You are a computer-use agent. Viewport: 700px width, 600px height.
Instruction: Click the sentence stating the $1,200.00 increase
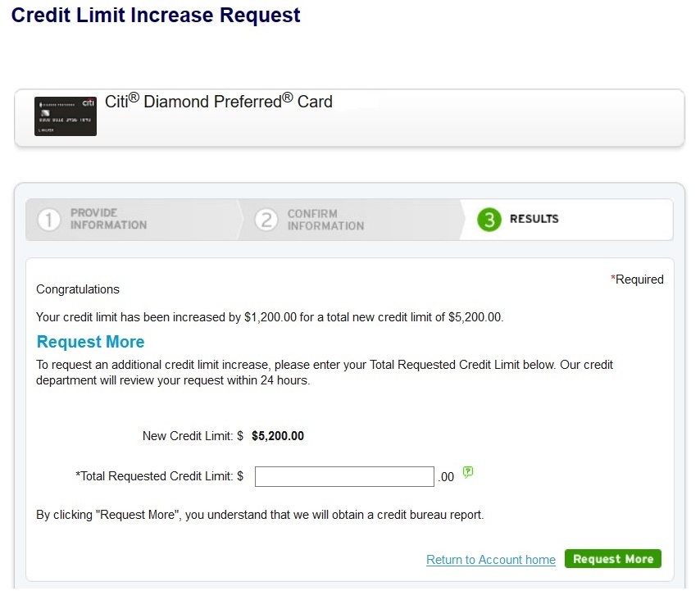point(270,316)
